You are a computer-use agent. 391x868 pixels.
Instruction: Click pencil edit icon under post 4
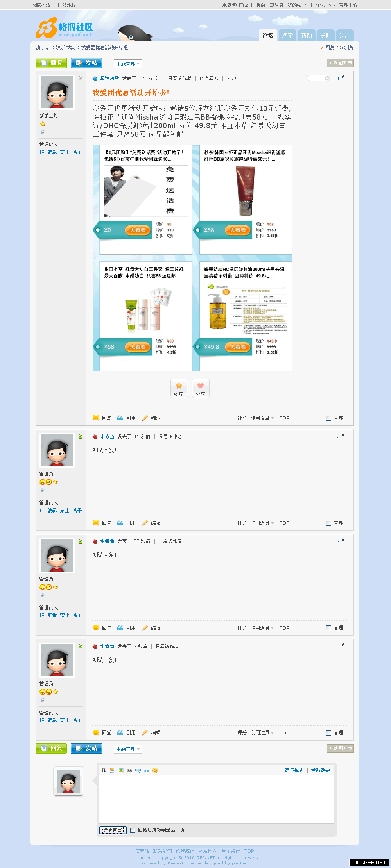click(145, 732)
